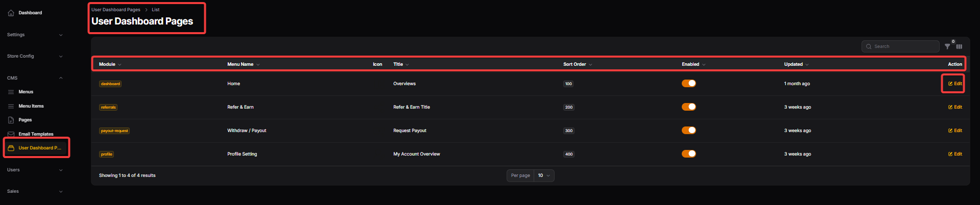This screenshot has height=205, width=980.
Task: Click the Menus list icon in sidebar
Action: [11, 92]
